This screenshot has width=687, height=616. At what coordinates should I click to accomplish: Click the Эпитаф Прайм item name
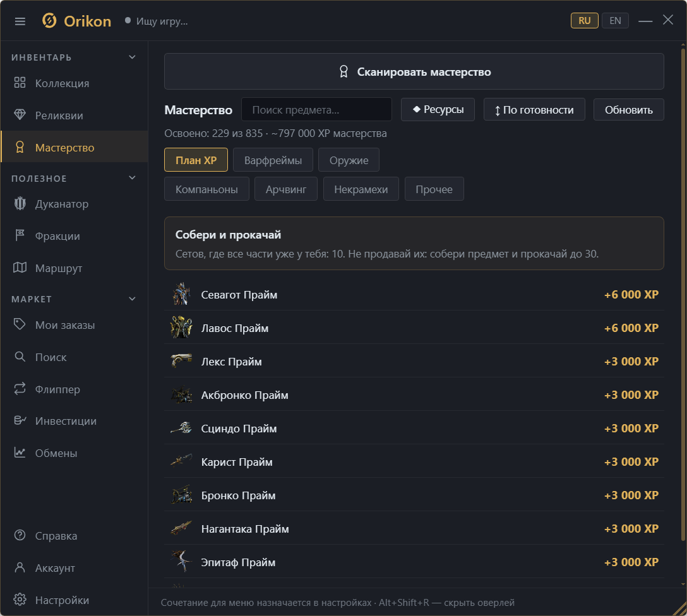238,562
